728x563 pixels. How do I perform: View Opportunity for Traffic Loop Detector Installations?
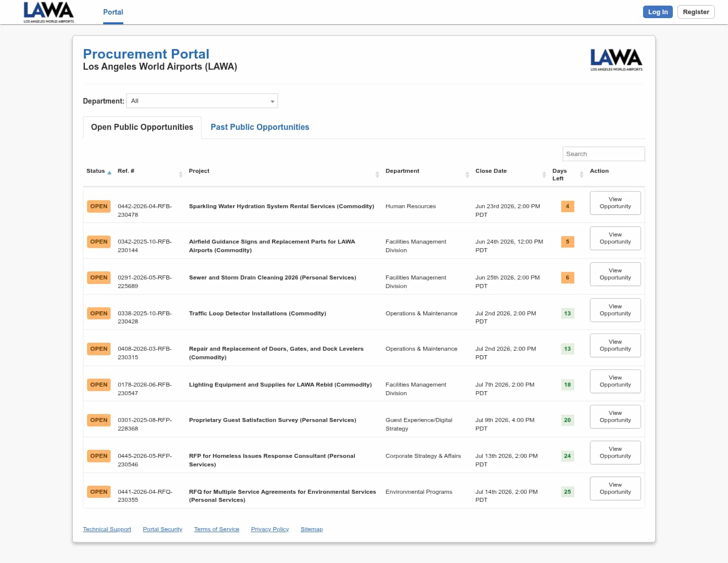point(615,310)
